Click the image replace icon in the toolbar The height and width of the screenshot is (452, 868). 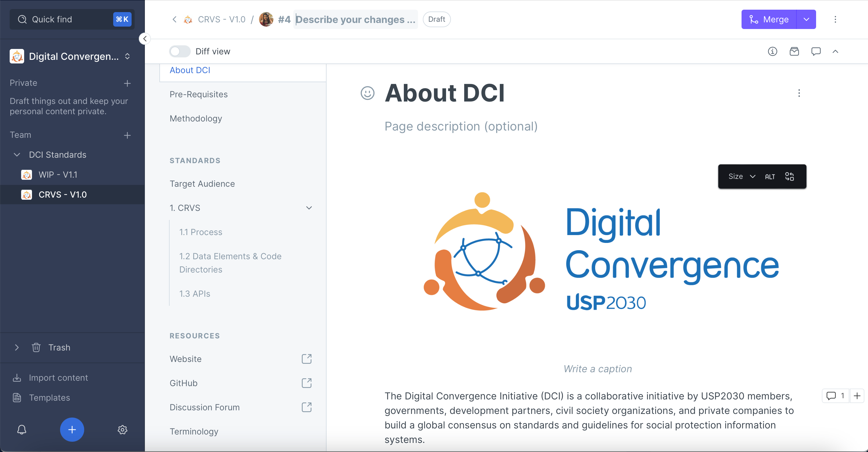pyautogui.click(x=790, y=176)
